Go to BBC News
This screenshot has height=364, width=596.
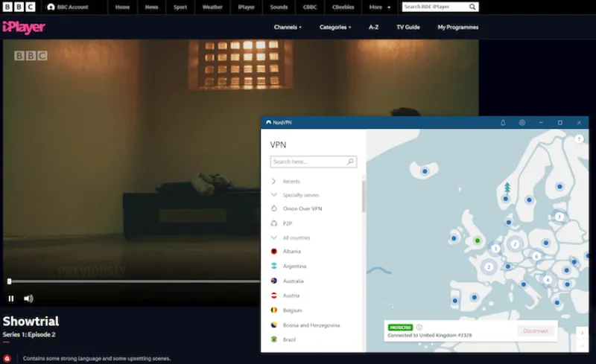click(151, 7)
